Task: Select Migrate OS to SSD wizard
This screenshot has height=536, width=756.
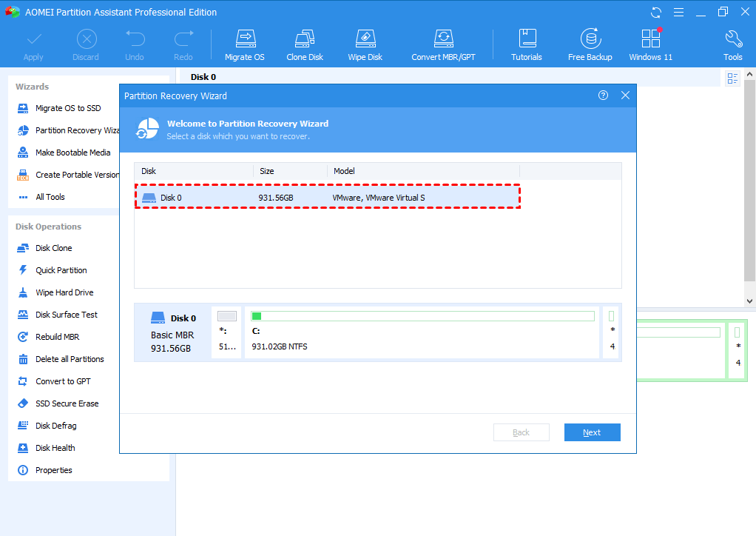Action: (x=68, y=108)
